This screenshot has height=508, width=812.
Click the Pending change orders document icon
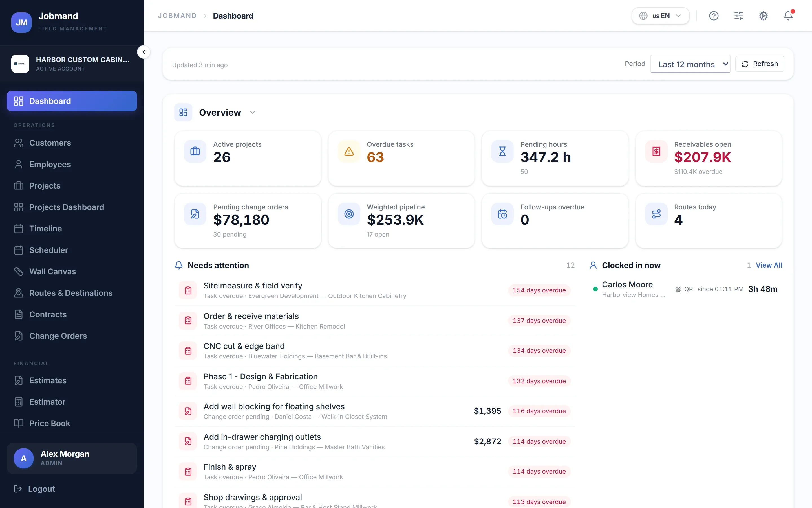tap(195, 214)
